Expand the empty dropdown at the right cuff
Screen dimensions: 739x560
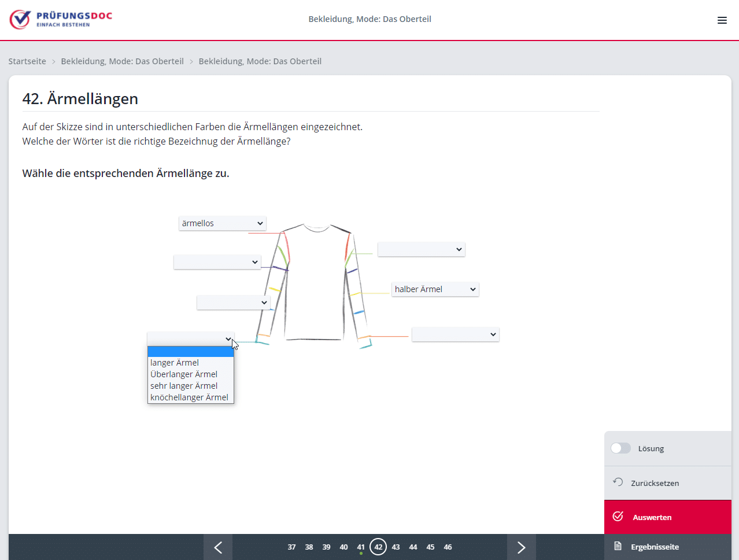click(455, 334)
